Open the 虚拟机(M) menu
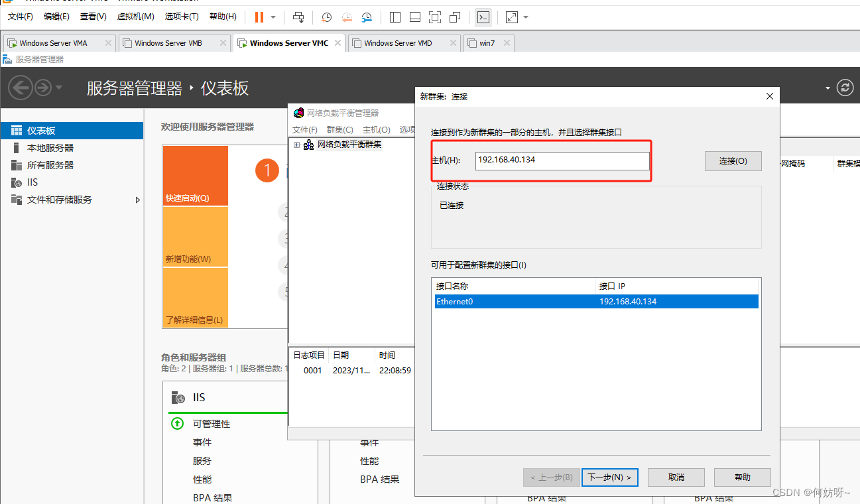This screenshot has width=860, height=504. point(135,17)
